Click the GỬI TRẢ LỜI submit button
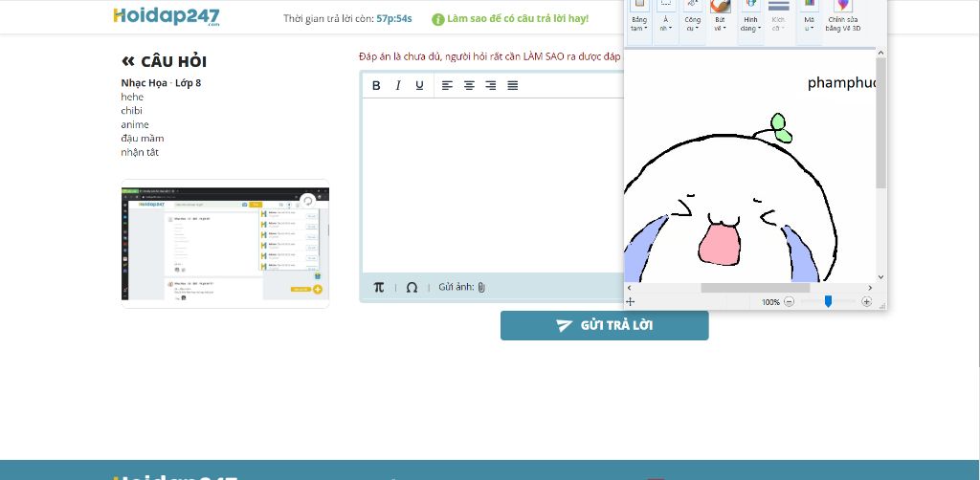Image resolution: width=980 pixels, height=480 pixels. (605, 325)
